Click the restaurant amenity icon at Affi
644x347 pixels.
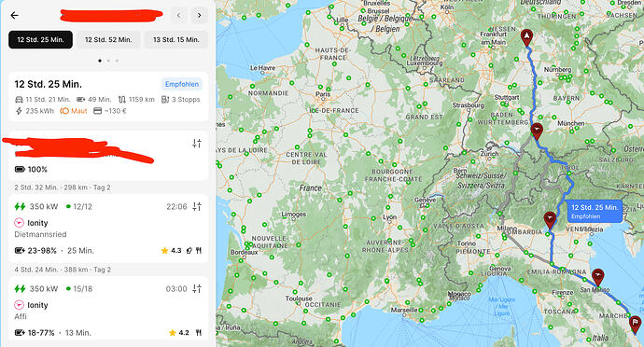pyautogui.click(x=199, y=333)
